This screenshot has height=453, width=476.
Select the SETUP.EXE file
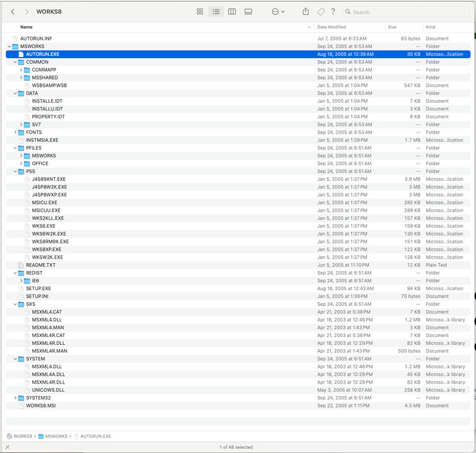238,289
